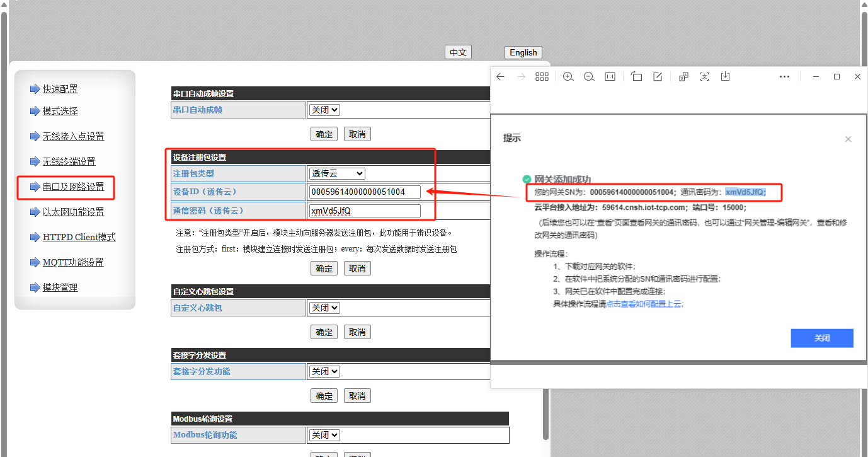
Task: Open the 点击查看如何配置上云 link
Action: (x=644, y=303)
